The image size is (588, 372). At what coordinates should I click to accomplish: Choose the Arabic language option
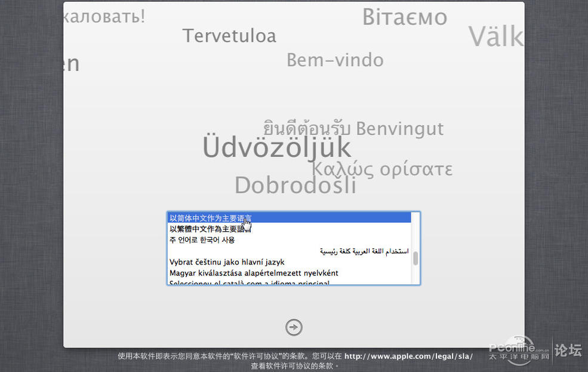point(289,251)
